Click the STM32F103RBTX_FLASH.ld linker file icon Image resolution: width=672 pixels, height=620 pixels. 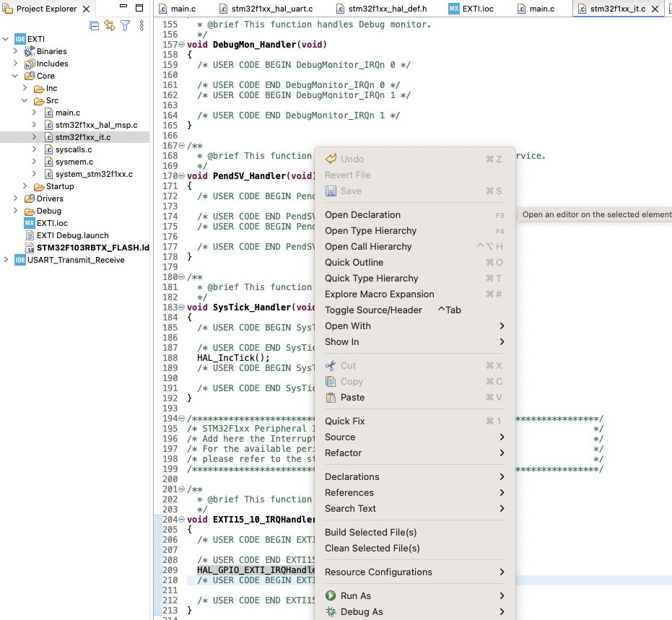(x=30, y=248)
